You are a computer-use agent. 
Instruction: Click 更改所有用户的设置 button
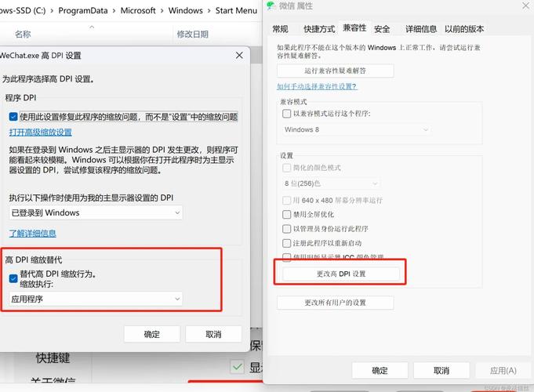(x=336, y=303)
